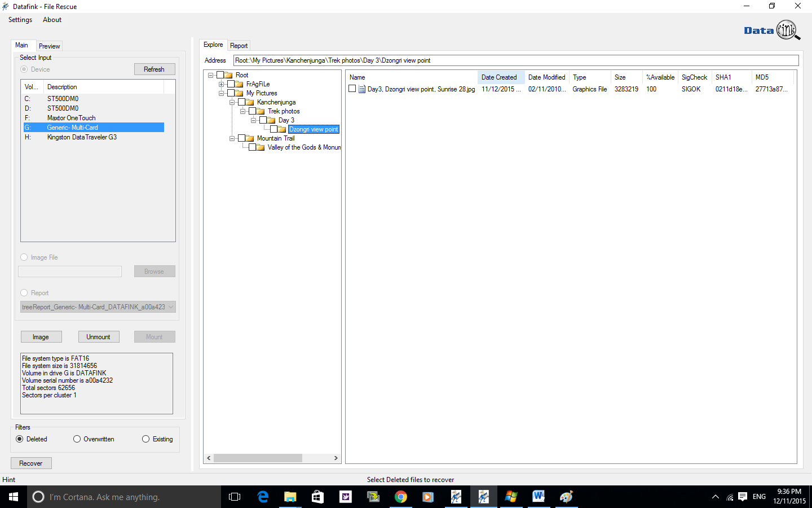Image resolution: width=812 pixels, height=508 pixels.
Task: Collapse the Trek photos tree node
Action: click(243, 111)
